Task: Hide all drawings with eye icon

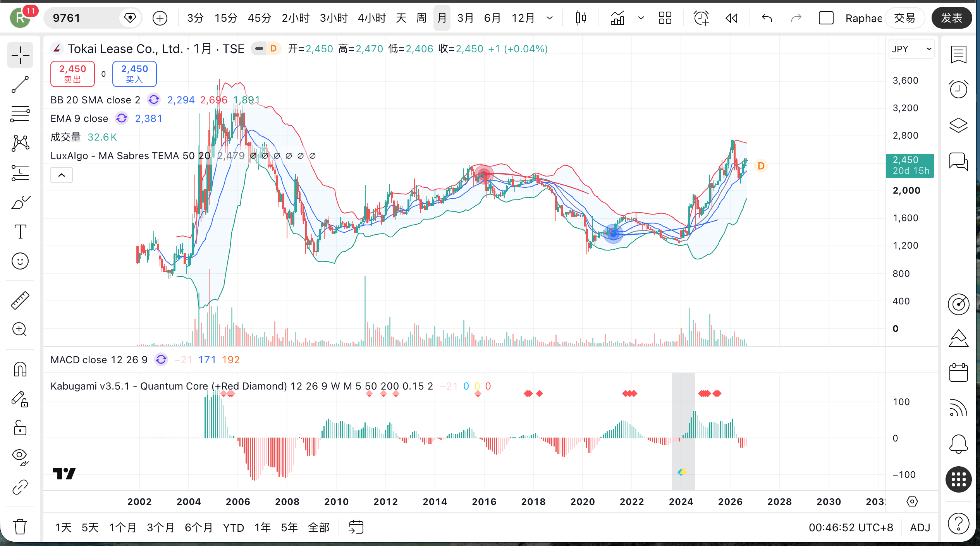Action: click(20, 457)
